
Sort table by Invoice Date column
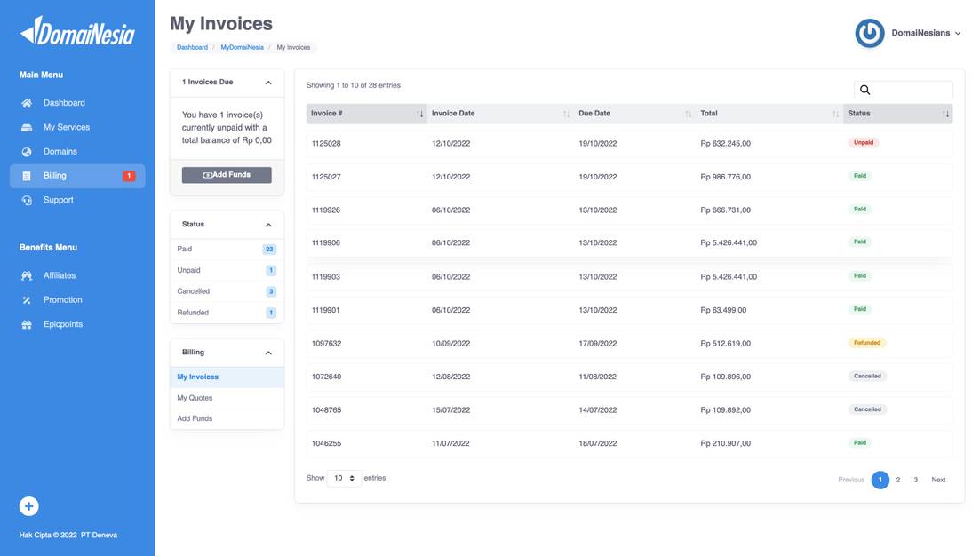tap(453, 113)
